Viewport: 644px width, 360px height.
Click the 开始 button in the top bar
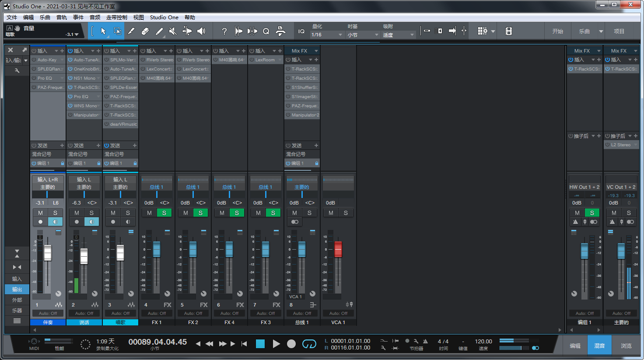tap(557, 31)
